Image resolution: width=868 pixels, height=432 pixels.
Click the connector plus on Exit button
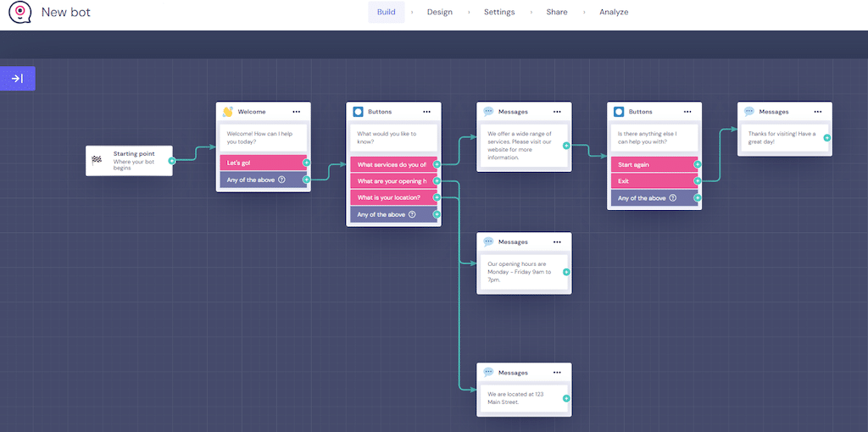tap(698, 180)
